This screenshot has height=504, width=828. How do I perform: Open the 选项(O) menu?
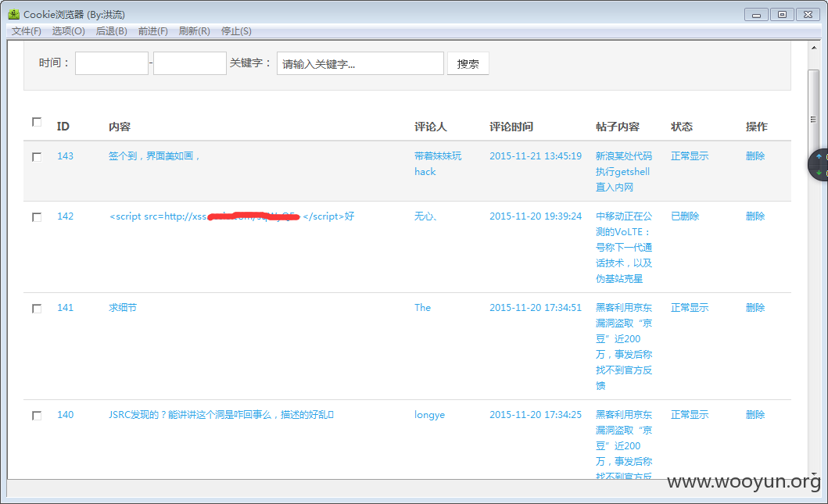[68, 31]
